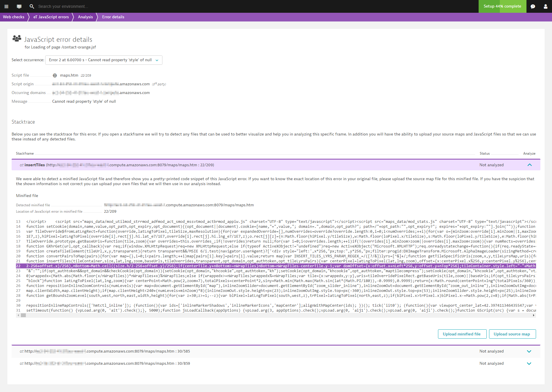The image size is (552, 392).
Task: Go to eT JavaScript errors breadcrumb
Action: [x=51, y=17]
